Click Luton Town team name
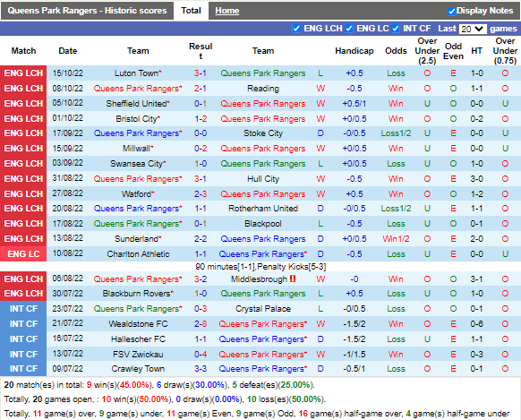This screenshot has height=420, width=521. (136, 73)
